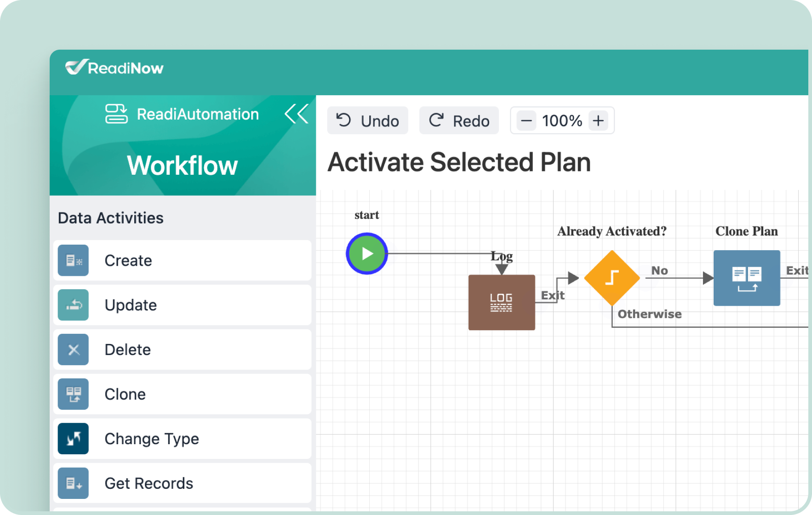Select the Clone Plan workflow node
Image resolution: width=812 pixels, height=515 pixels.
(x=746, y=278)
